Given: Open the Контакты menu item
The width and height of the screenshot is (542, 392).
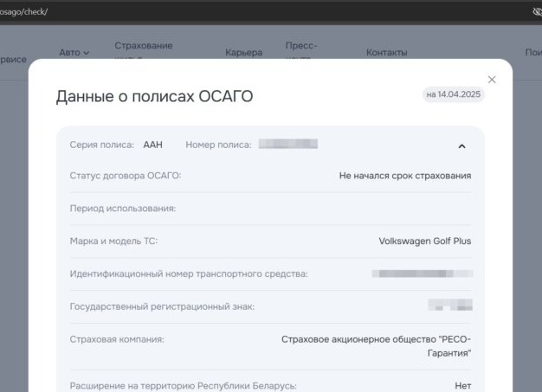Looking at the screenshot, I should click(386, 53).
